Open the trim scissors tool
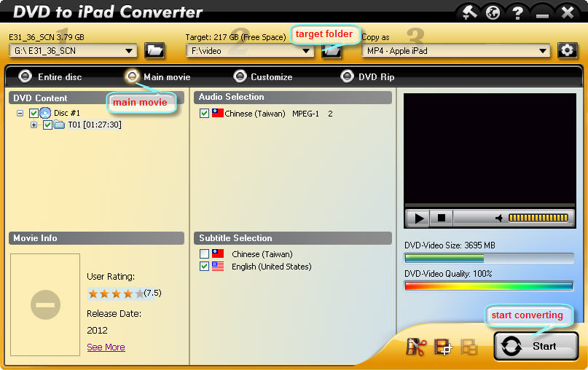Screen dimensions: 588x370 416,347
